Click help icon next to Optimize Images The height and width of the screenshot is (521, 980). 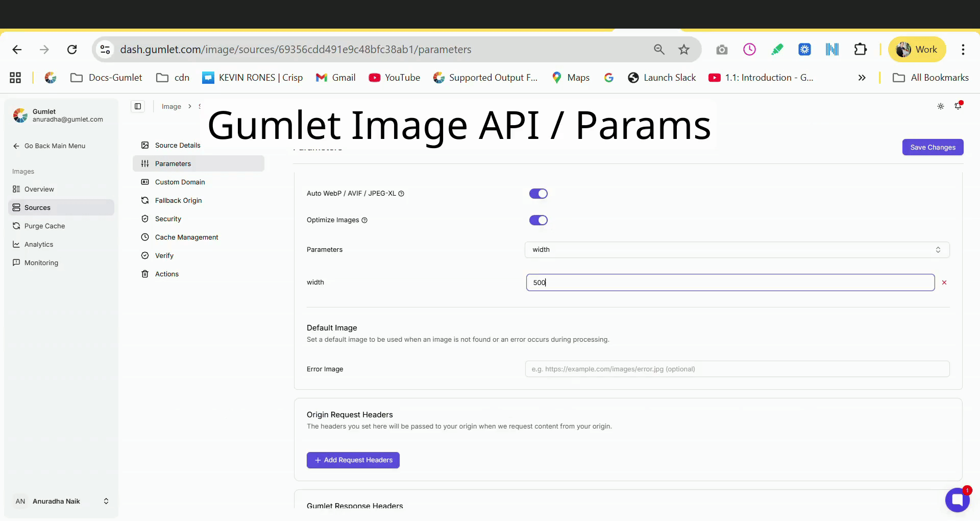364,220
